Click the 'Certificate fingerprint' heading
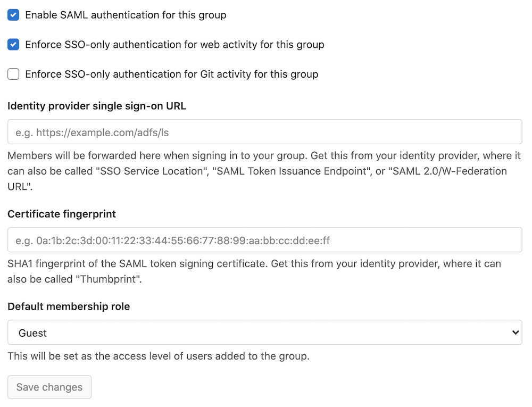532x407 pixels. click(x=61, y=214)
